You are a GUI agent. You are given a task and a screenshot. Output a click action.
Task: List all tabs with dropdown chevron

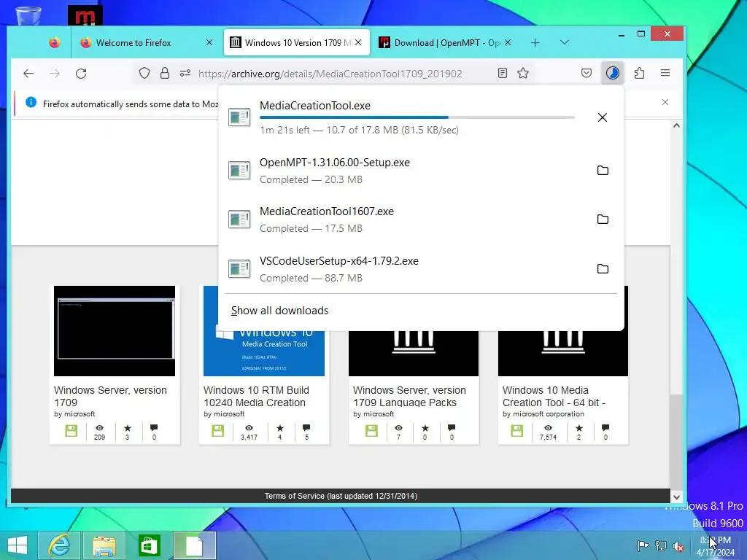[565, 42]
